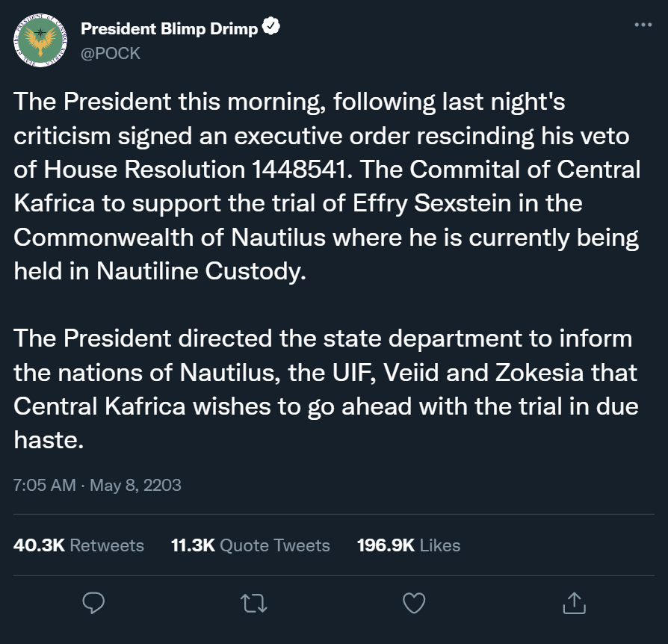Click the President Blimp Drimp display name
The width and height of the screenshot is (668, 644).
tap(169, 29)
